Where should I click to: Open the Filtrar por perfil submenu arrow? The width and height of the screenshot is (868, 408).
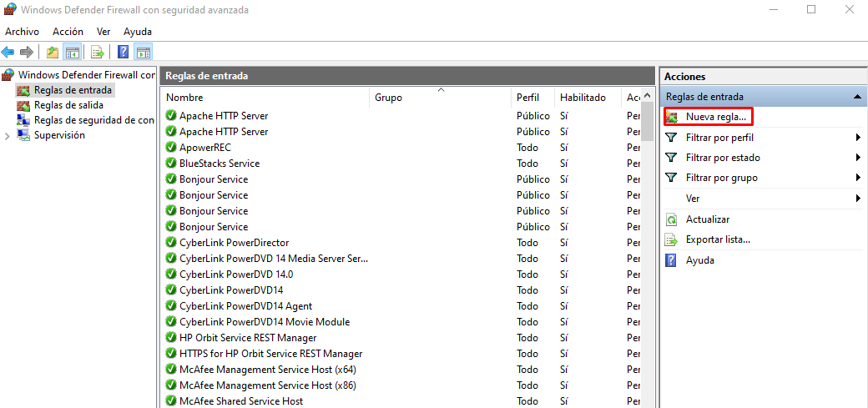(x=858, y=138)
